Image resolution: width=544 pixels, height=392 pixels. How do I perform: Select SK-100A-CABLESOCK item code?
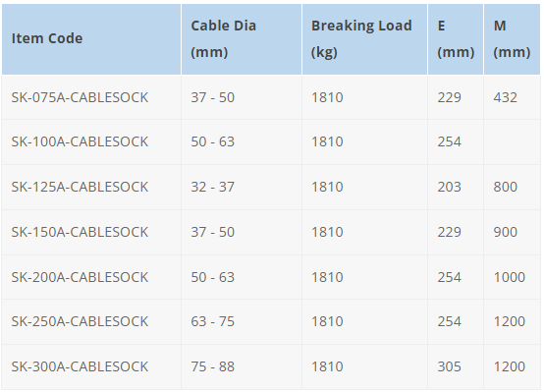(x=80, y=142)
